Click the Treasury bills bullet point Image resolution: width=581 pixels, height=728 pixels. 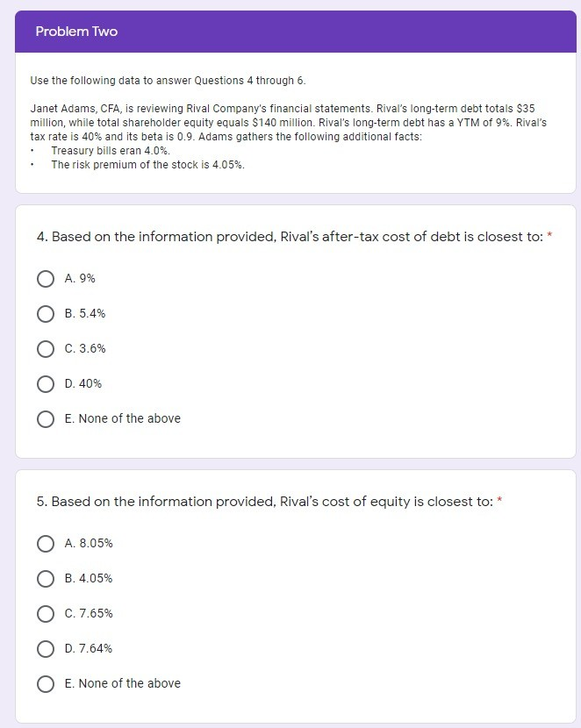111,151
